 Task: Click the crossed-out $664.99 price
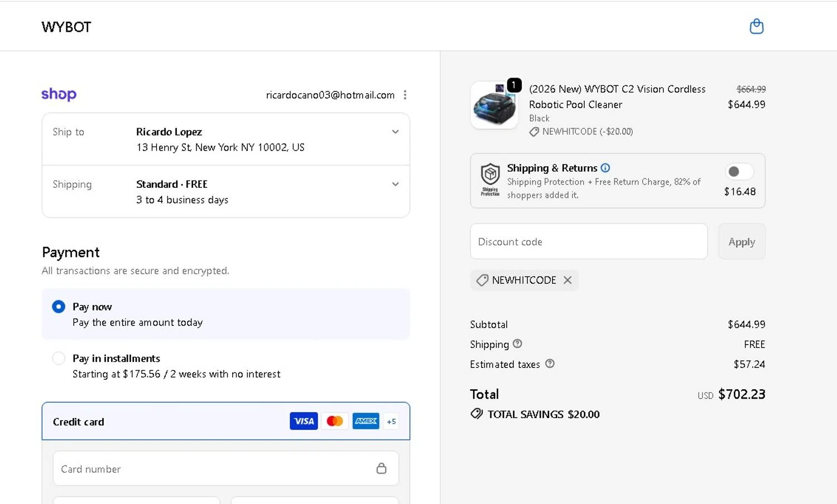pyautogui.click(x=751, y=89)
